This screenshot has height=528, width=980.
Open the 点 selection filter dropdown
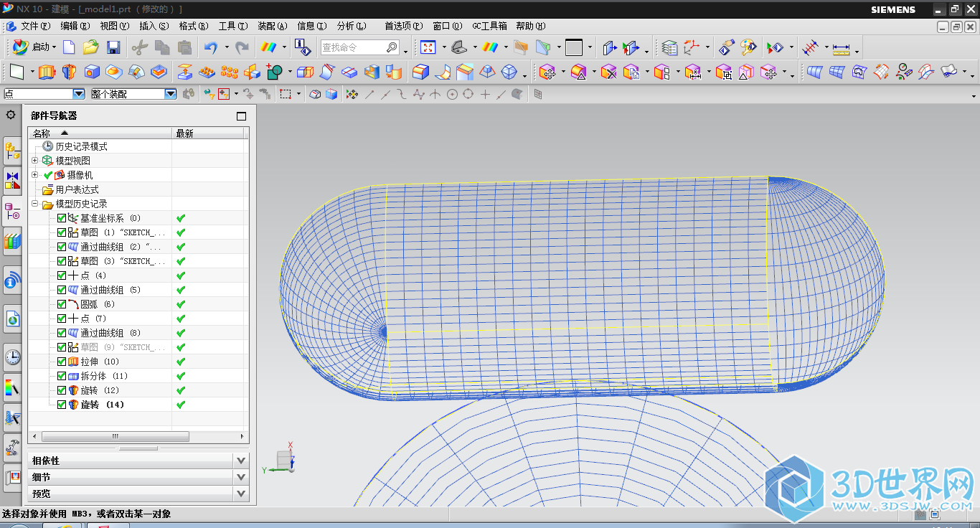click(79, 94)
